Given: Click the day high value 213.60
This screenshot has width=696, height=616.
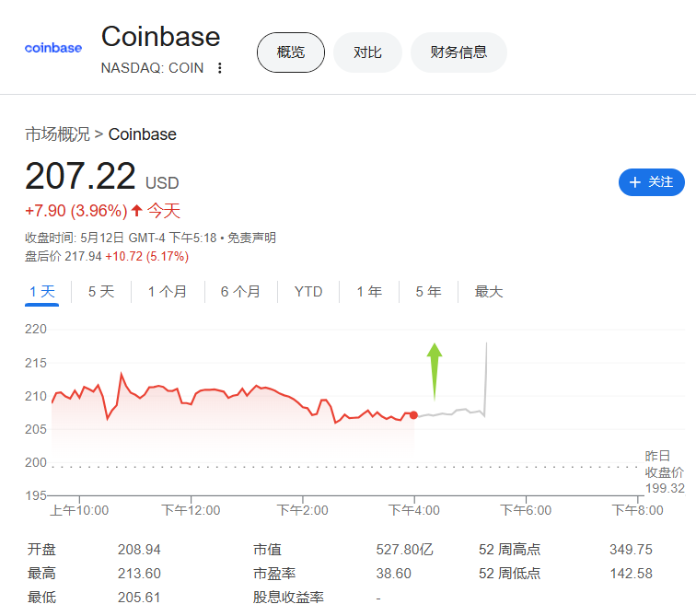Looking at the screenshot, I should coord(139,574).
